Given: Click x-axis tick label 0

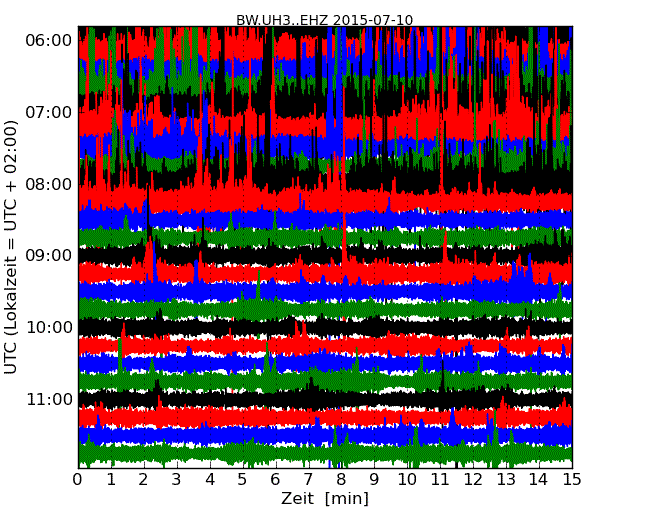Looking at the screenshot, I should (78, 480).
